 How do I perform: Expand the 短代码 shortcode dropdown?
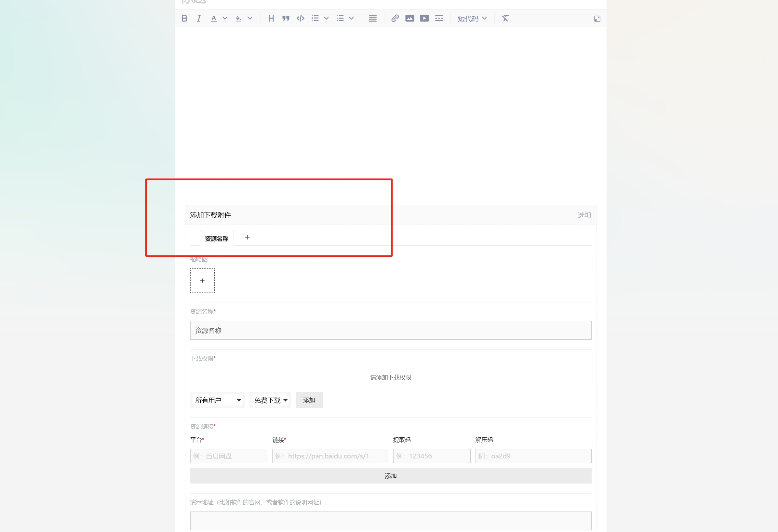(472, 19)
